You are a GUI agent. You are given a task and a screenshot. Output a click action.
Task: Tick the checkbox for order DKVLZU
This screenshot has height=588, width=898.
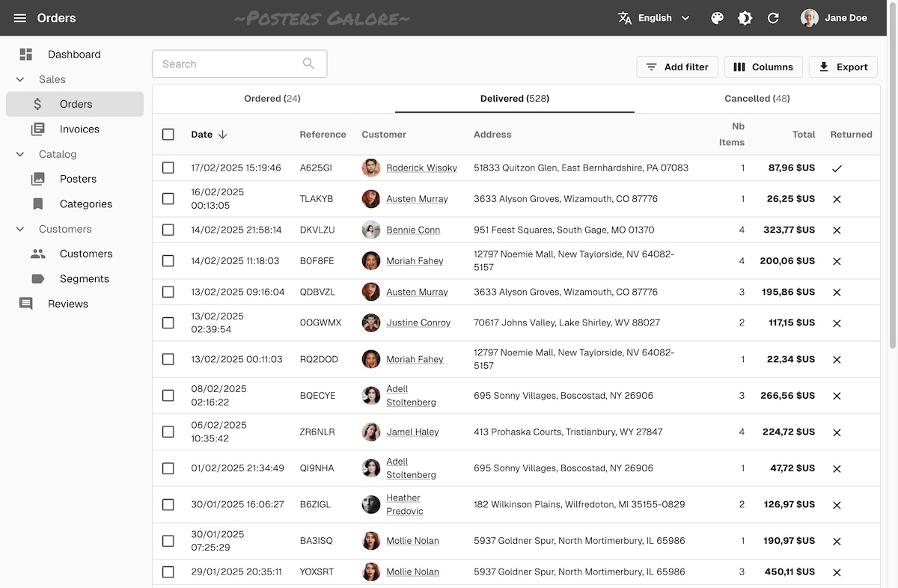tap(168, 230)
